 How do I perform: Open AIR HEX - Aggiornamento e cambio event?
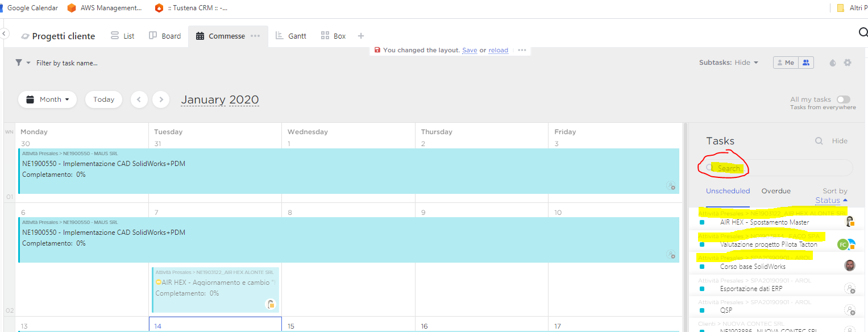(215, 290)
